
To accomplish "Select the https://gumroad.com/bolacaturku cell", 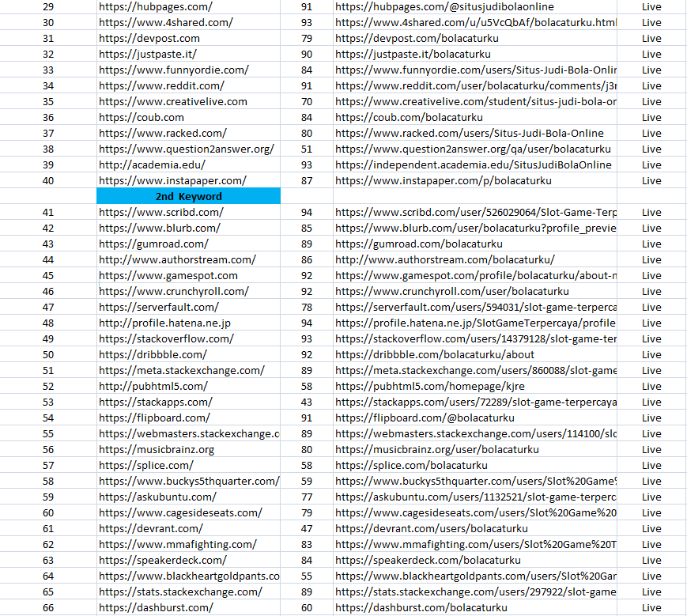I will click(x=475, y=244).
